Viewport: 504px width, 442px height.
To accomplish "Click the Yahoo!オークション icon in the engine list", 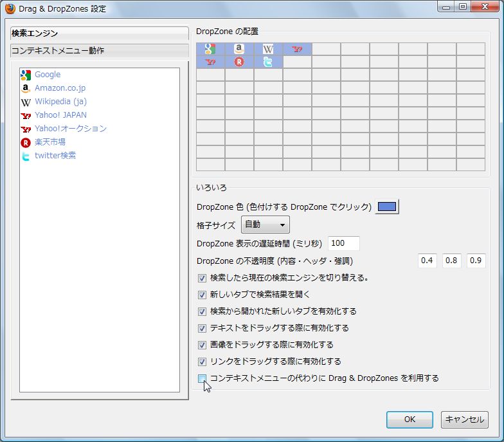I will click(26, 129).
